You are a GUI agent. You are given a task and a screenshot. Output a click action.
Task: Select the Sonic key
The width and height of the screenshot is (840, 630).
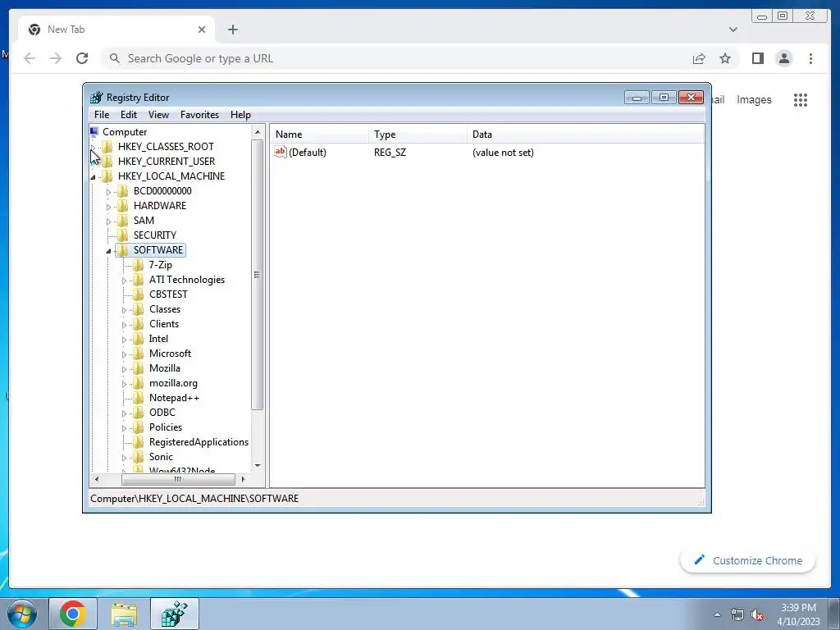(x=161, y=457)
